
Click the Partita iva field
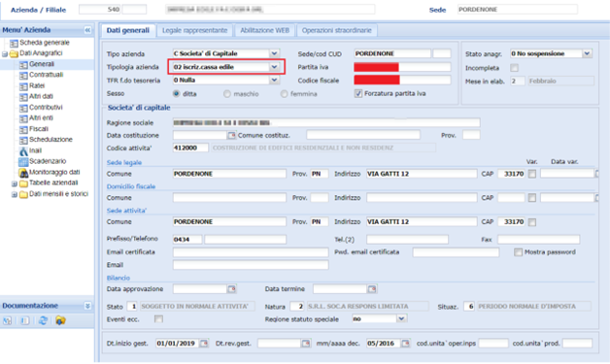pos(402,67)
